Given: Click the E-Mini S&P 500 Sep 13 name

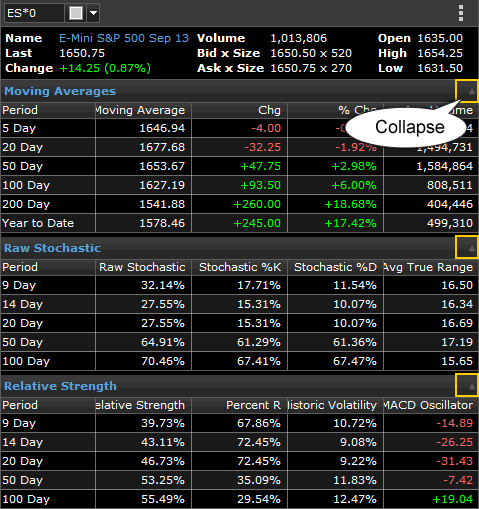Looking at the screenshot, I should 124,38.
